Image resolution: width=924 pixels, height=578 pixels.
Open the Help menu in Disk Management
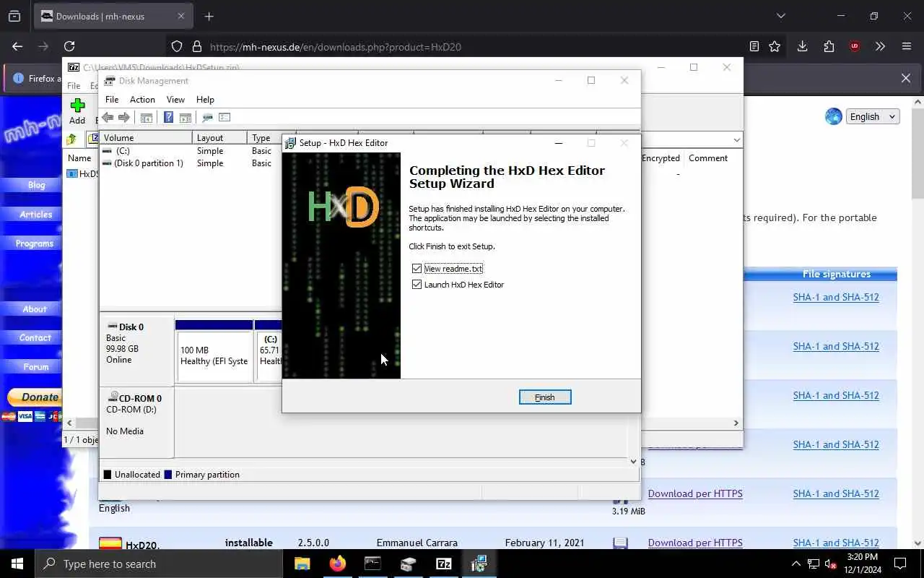point(205,100)
